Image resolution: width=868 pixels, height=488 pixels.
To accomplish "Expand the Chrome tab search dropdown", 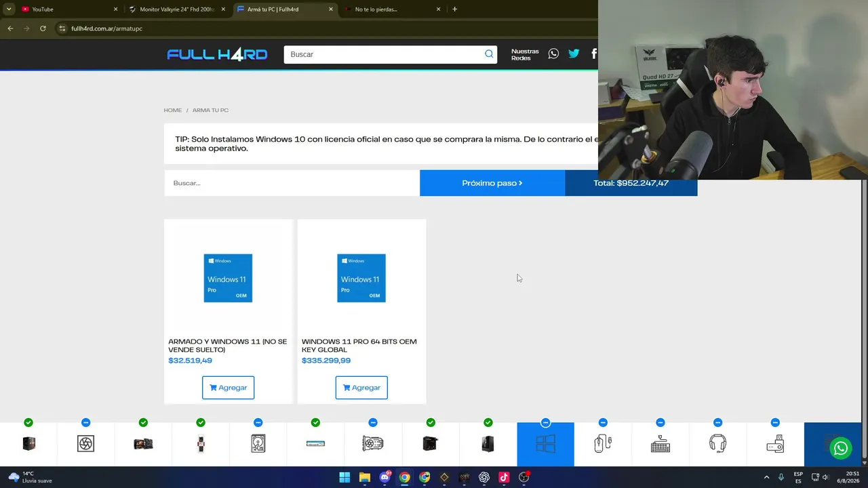I will pyautogui.click(x=8, y=9).
